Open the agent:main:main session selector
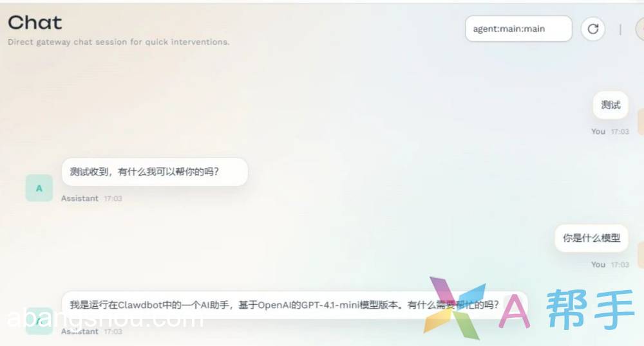Viewport: 644px width, 346px height. (518, 29)
